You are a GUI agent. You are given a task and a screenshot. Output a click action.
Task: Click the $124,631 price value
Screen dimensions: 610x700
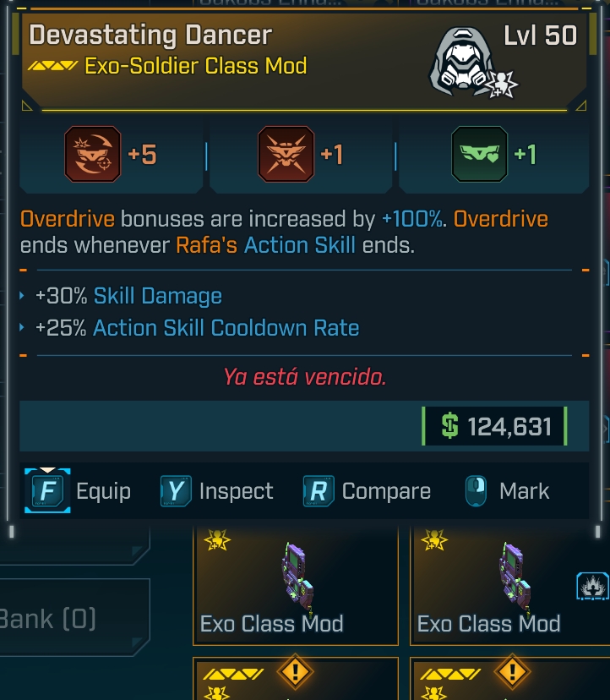coord(497,427)
